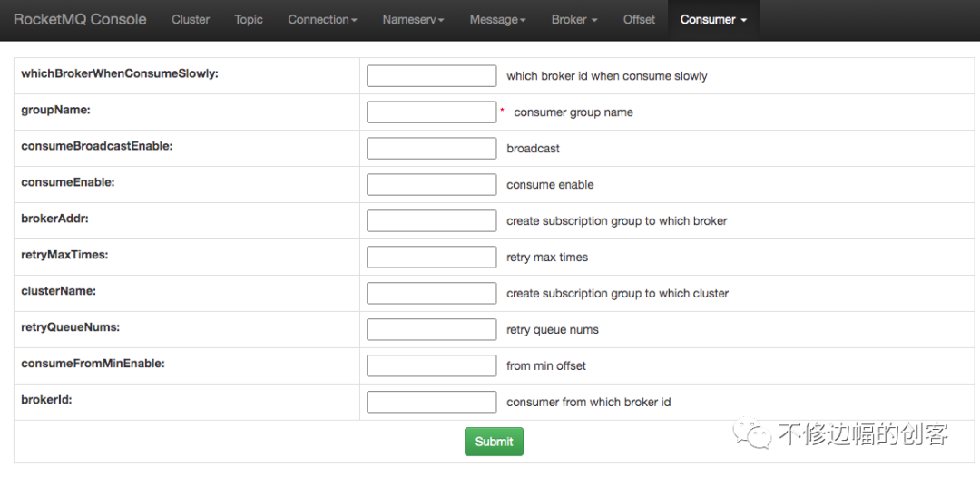The width and height of the screenshot is (980, 477).
Task: Click the RocketMQ Console brand link
Action: (80, 20)
